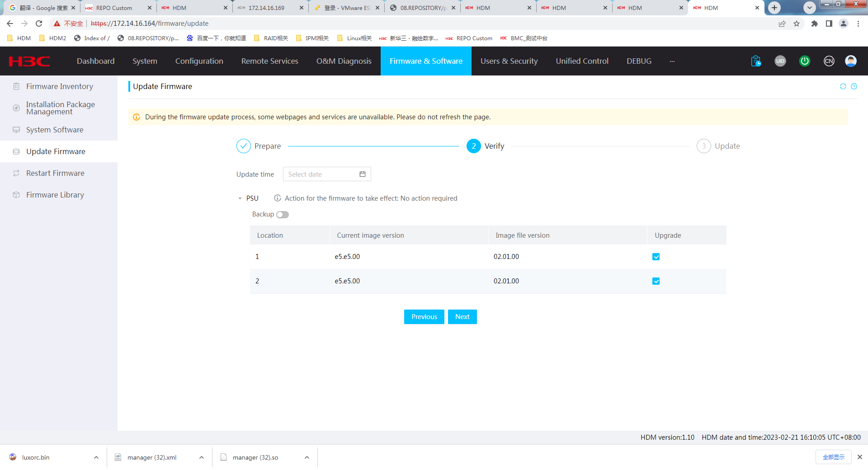This screenshot has width=868, height=470.
Task: Open the browser tab search dropdown
Action: 810,8
